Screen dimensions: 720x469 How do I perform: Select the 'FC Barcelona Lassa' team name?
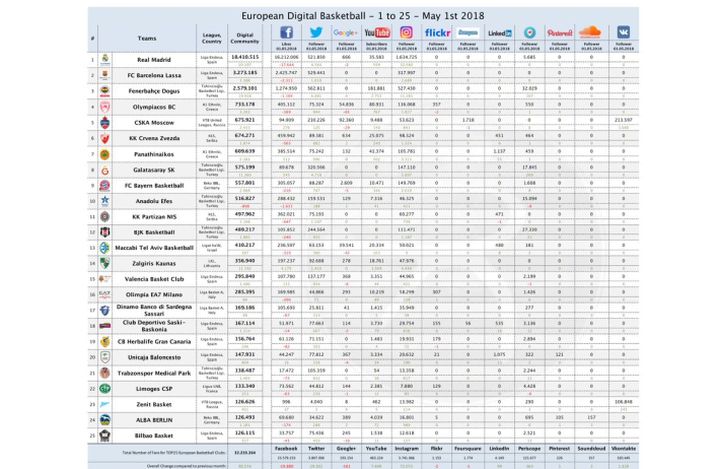(154, 75)
